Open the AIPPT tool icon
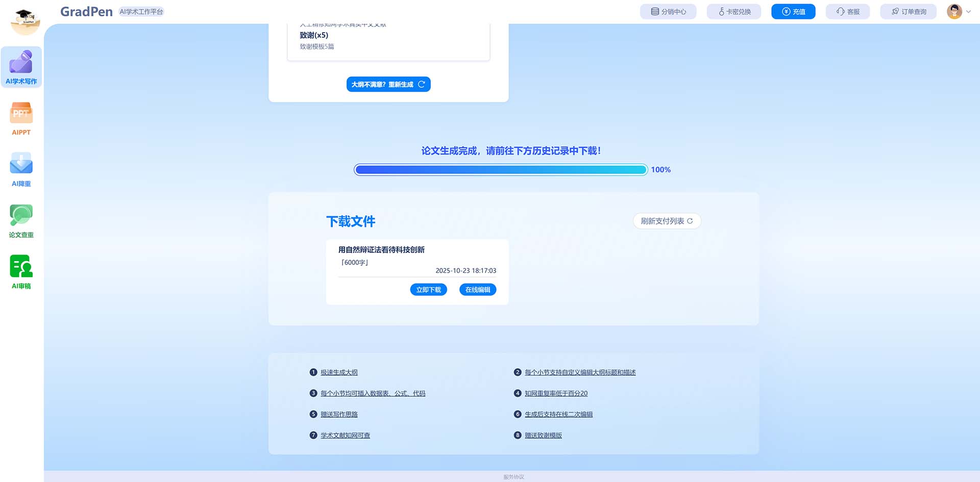Image resolution: width=980 pixels, height=482 pixels. (21, 113)
